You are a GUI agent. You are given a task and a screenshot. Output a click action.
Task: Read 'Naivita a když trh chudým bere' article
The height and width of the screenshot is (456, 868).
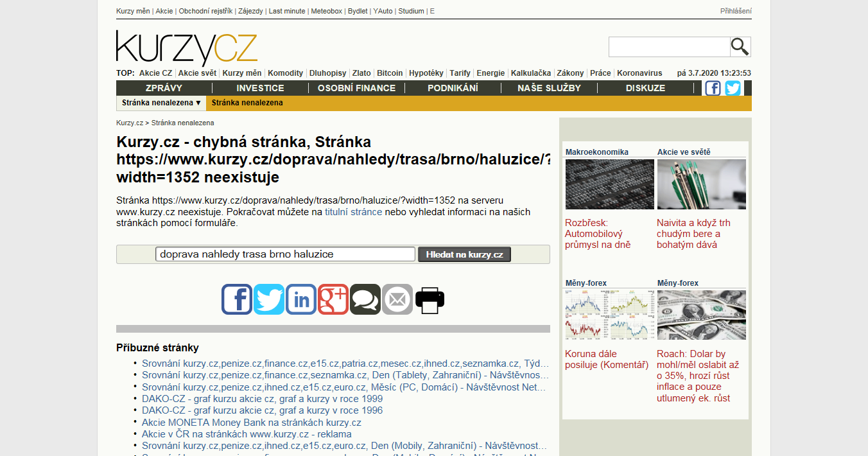[x=693, y=234]
